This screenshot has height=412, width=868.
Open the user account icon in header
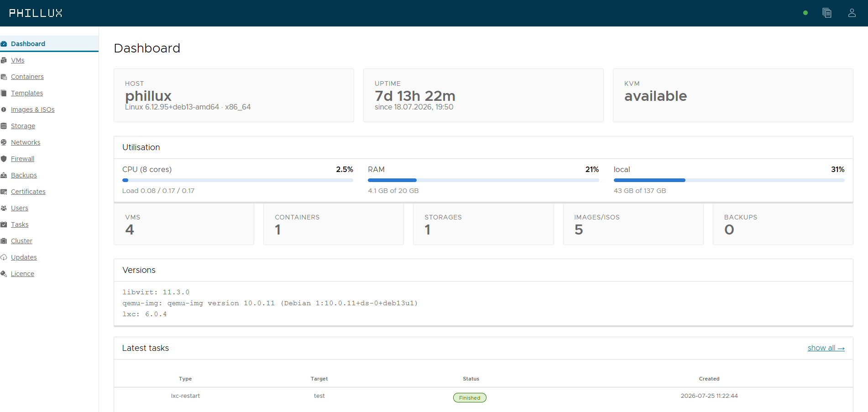pyautogui.click(x=852, y=13)
